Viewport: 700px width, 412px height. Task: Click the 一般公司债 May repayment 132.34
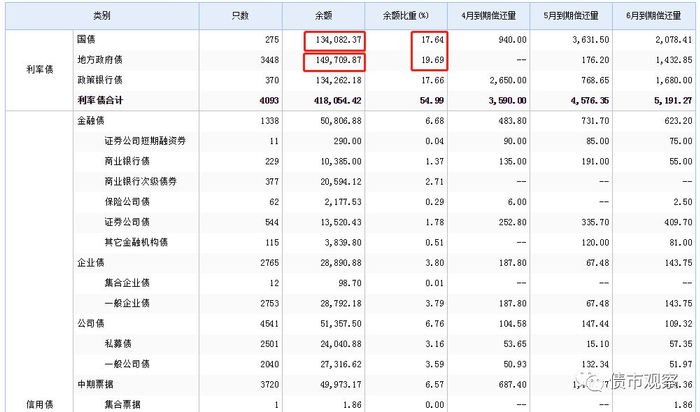click(595, 364)
